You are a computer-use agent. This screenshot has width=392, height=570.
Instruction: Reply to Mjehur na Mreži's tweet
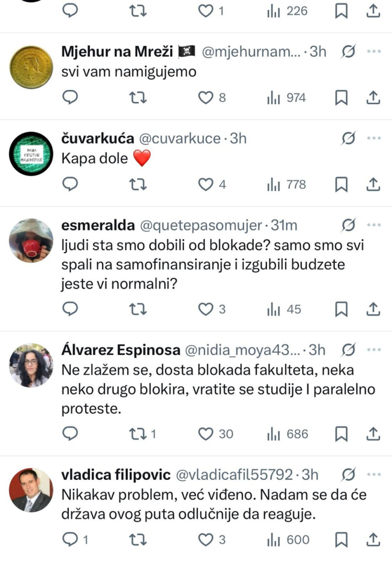pos(70,98)
